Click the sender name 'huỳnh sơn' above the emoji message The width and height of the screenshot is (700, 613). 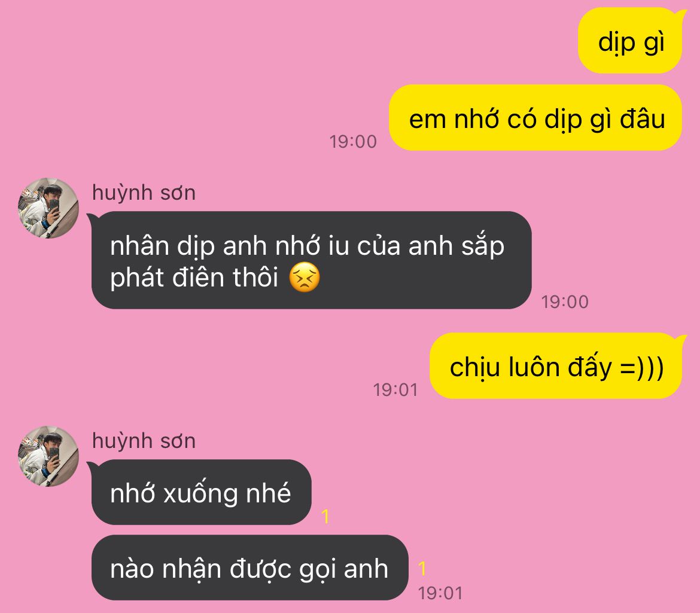[x=144, y=193]
